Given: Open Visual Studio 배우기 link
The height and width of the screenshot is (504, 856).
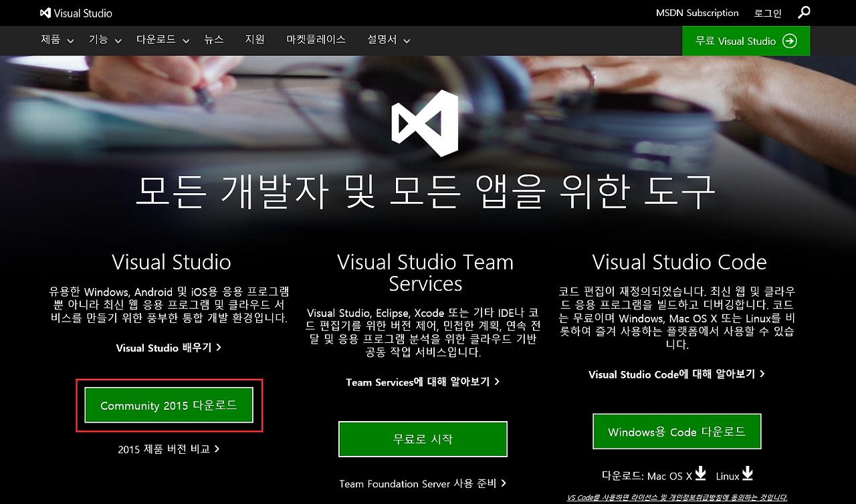Looking at the screenshot, I should click(x=169, y=348).
